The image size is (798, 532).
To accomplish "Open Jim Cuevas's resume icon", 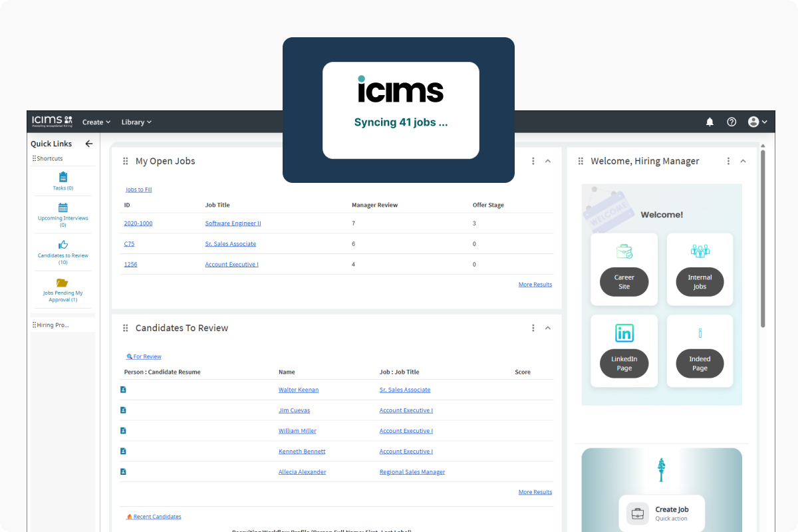I will pos(123,410).
